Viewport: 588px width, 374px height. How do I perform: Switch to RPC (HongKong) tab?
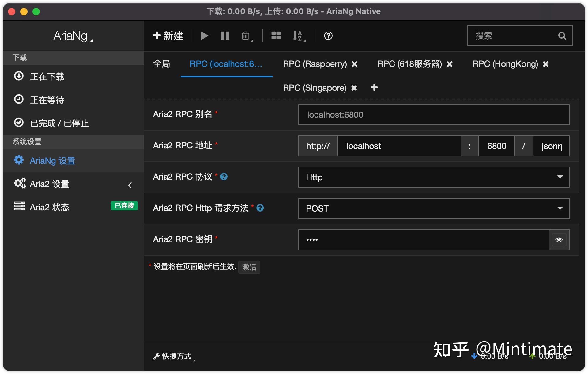click(505, 64)
